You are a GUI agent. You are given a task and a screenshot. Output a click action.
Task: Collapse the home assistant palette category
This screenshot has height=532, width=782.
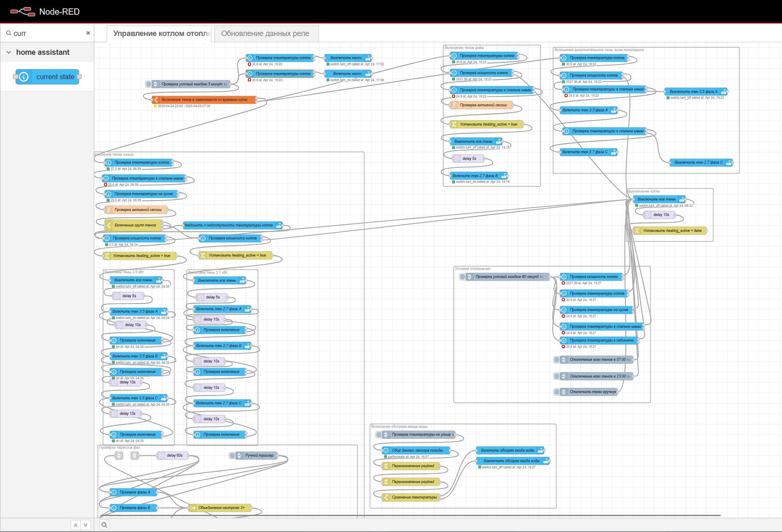(9, 52)
